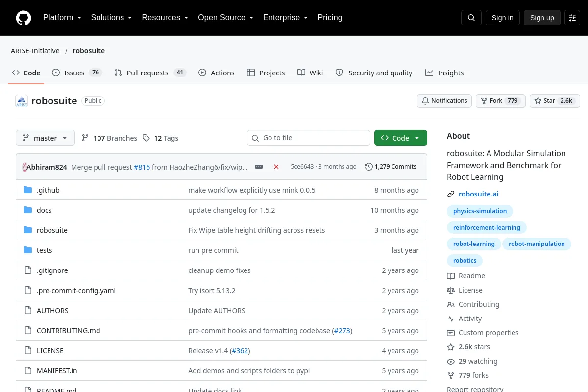Click the Contributing people icon

[451, 304]
